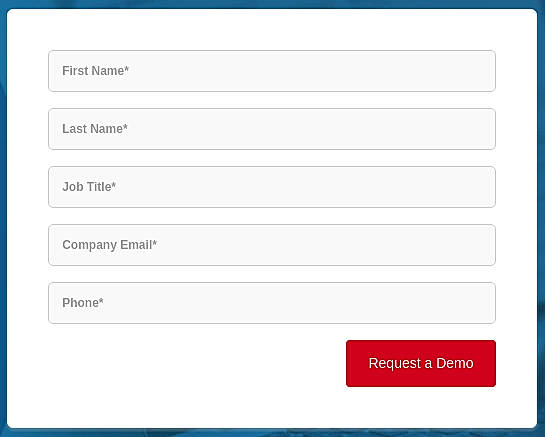The width and height of the screenshot is (545, 437).
Task: Select the Company Email field
Action: pyautogui.click(x=272, y=245)
